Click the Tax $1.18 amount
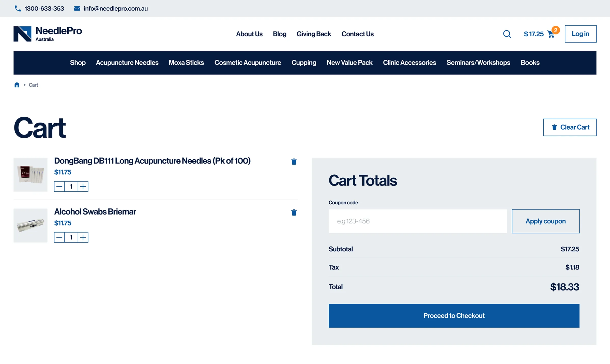The height and width of the screenshot is (364, 610). 572,267
